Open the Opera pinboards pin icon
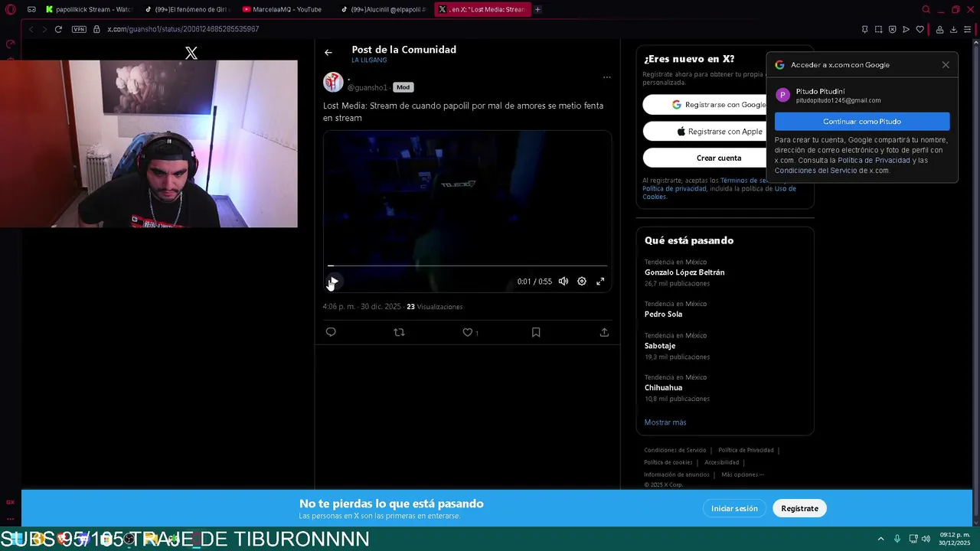The width and height of the screenshot is (980, 551). coord(864,29)
